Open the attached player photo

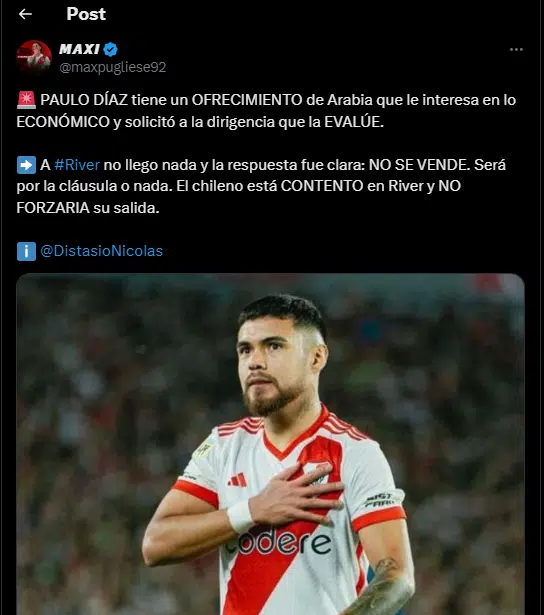270,444
